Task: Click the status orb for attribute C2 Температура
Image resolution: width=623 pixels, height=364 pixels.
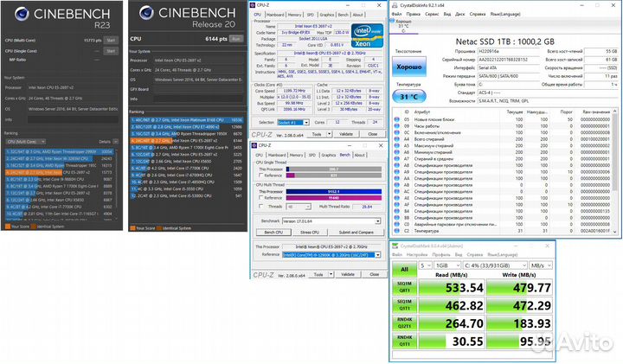Action: [x=396, y=231]
